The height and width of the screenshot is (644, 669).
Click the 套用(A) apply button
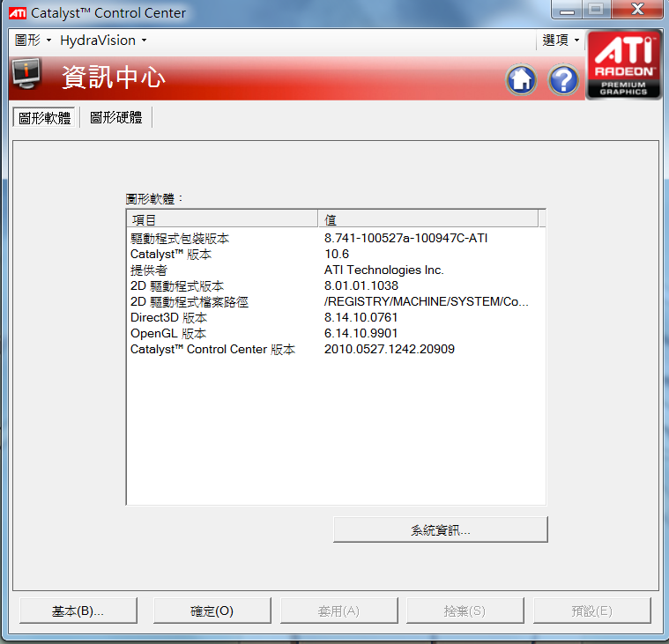[x=338, y=611]
